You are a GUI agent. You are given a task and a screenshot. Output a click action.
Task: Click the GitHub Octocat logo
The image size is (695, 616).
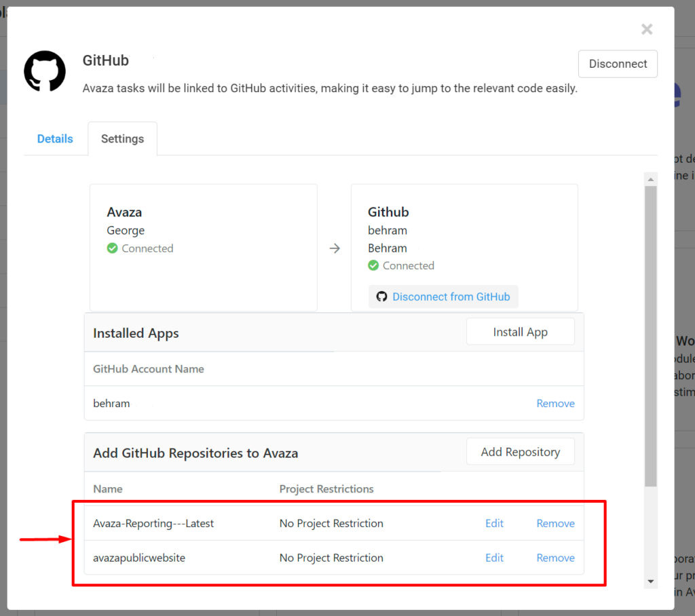pos(45,71)
